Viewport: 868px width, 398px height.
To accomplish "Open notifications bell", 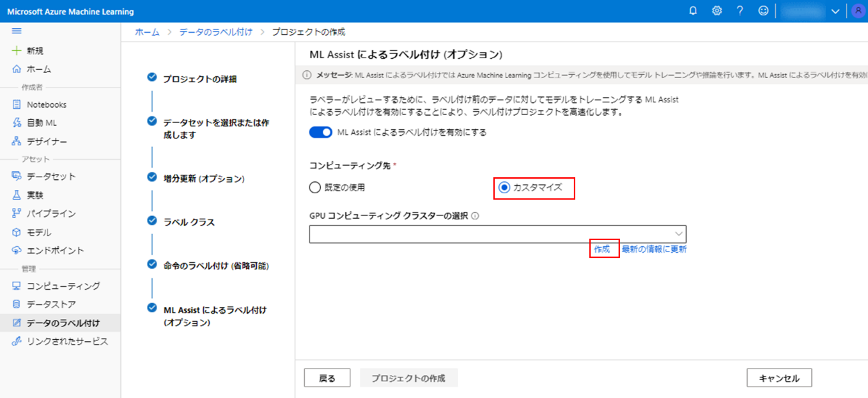I will (x=693, y=11).
